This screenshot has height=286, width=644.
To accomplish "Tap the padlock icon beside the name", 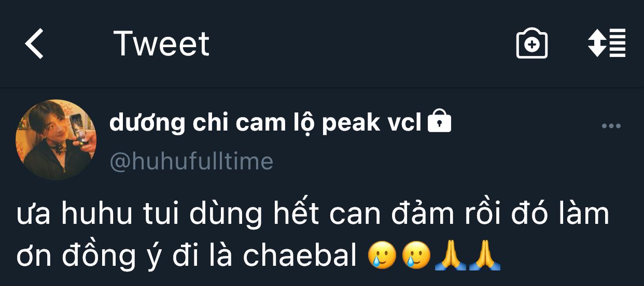I will [439, 122].
